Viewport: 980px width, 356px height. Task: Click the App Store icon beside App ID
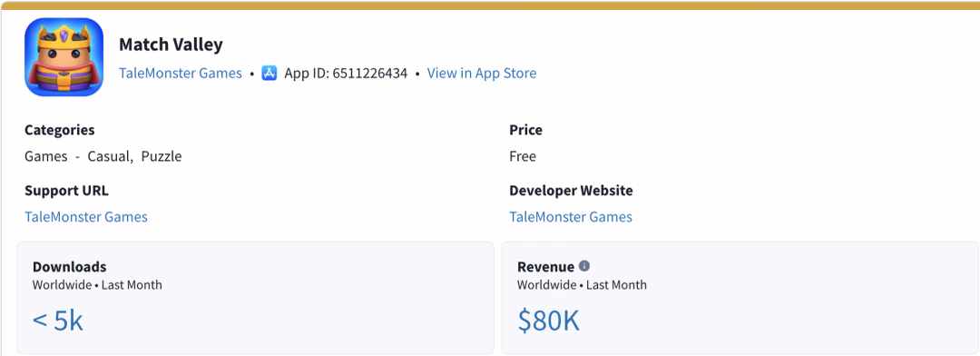269,74
